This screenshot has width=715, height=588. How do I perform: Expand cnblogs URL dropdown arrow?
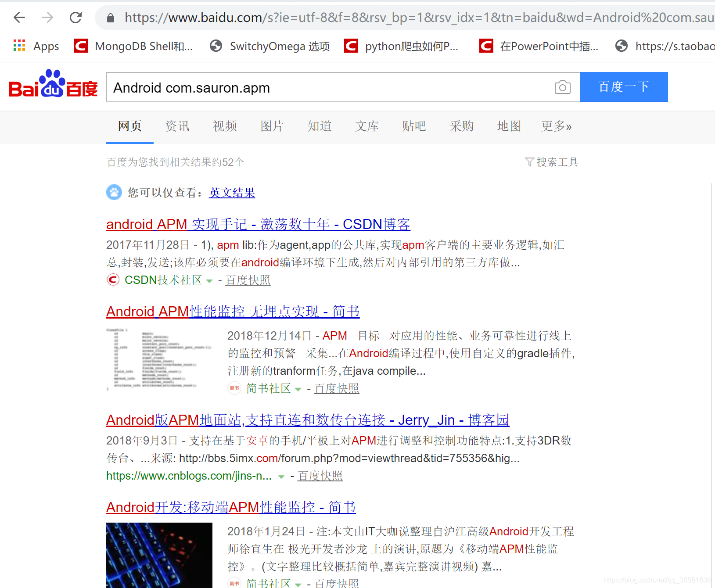[281, 477]
